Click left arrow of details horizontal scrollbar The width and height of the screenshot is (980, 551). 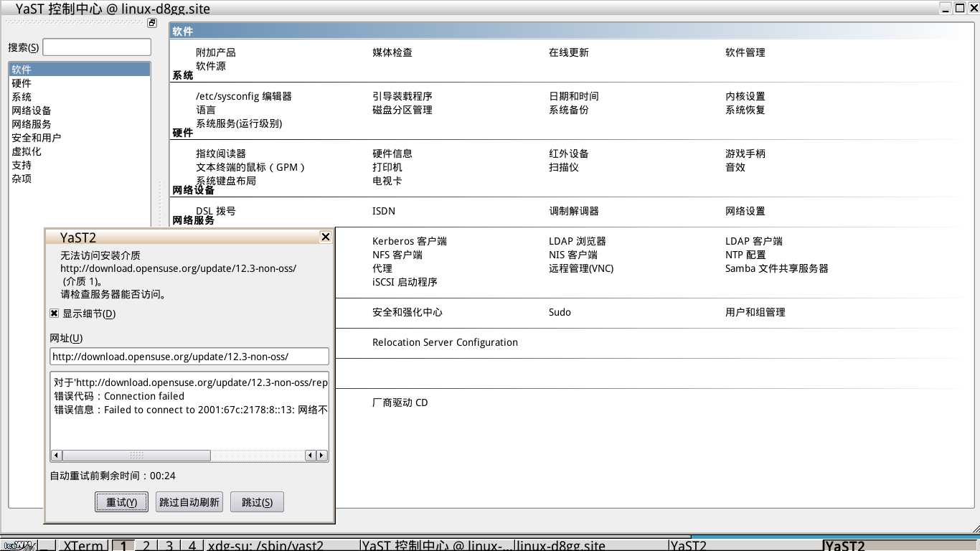coord(57,456)
